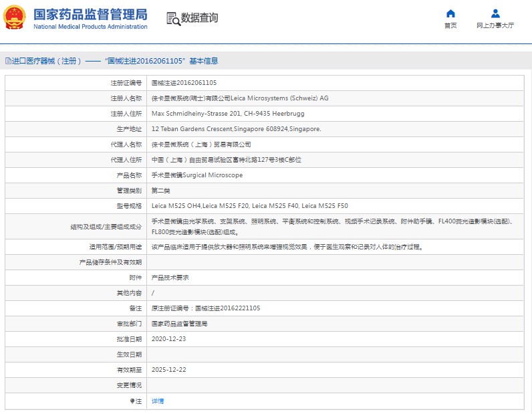Click the lightbulb icon next to 注
This screenshot has width=532, height=414.
tap(132, 401)
